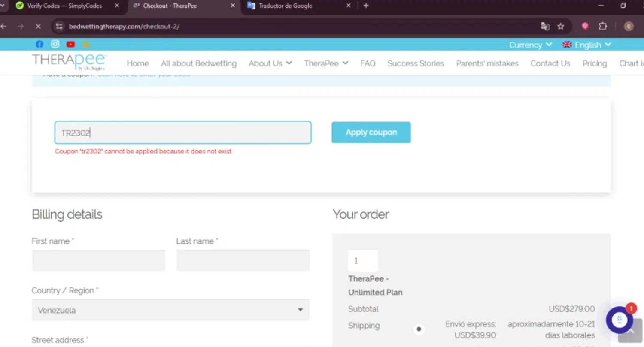
Task: Open Success Stories page
Action: point(416,63)
